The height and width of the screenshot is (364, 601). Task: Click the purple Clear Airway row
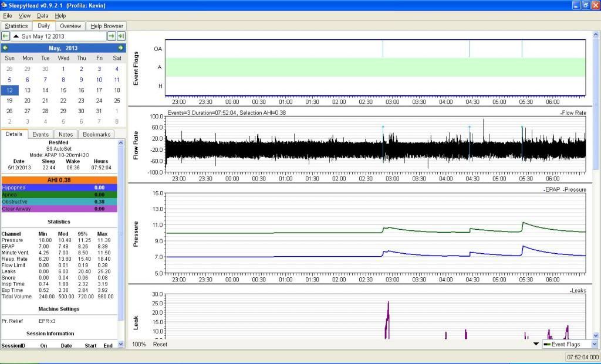coord(59,209)
